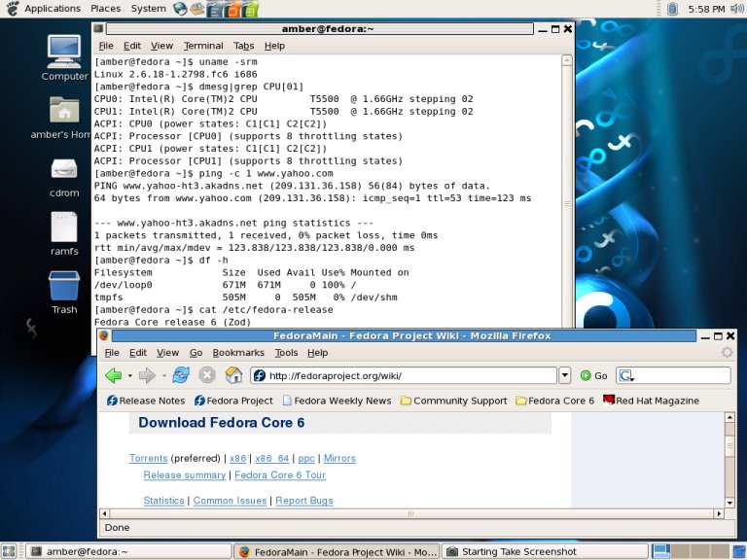The width and height of the screenshot is (747, 560).
Task: Click Firefox Forward arrow button
Action: coord(147,375)
